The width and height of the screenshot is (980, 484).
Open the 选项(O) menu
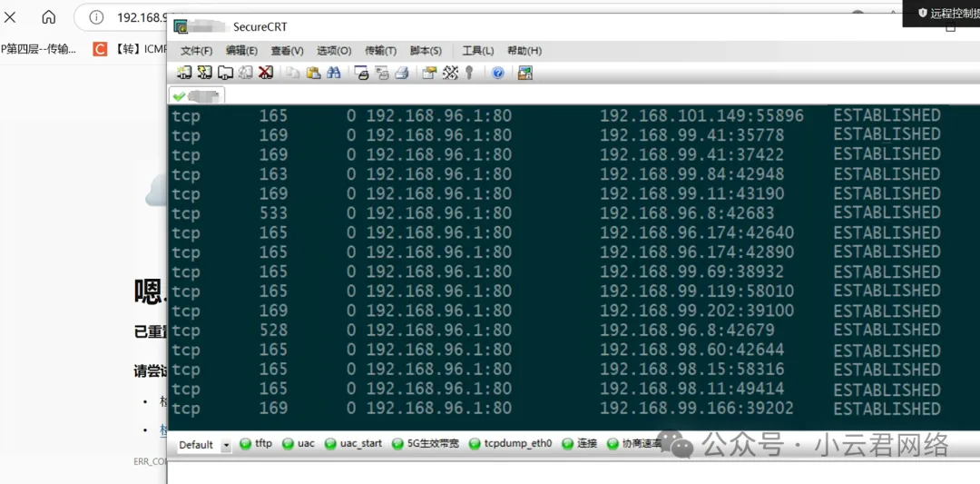[x=333, y=51]
